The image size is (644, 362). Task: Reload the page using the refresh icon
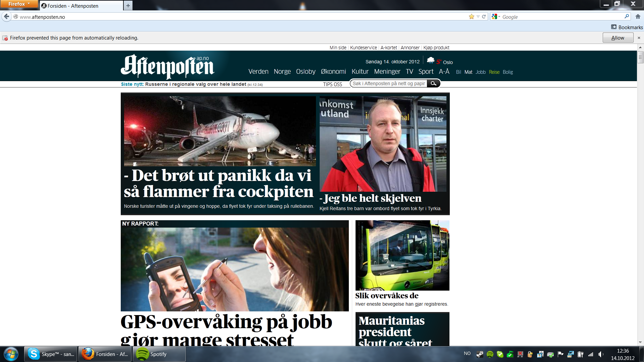pyautogui.click(x=484, y=16)
